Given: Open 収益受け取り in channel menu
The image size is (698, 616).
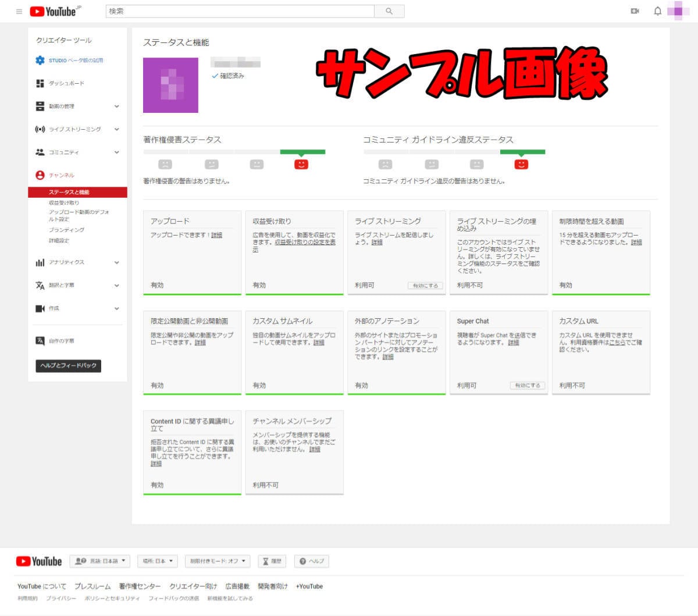Looking at the screenshot, I should click(x=64, y=203).
